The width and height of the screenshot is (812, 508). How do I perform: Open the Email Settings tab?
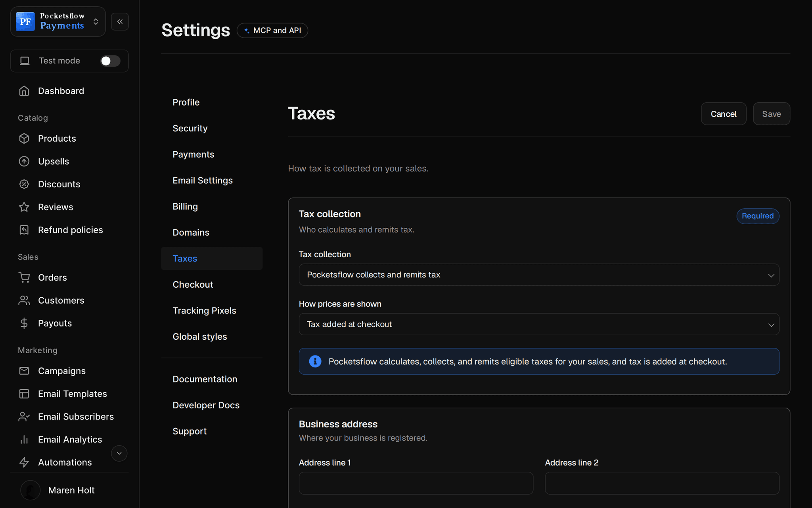tap(212, 180)
